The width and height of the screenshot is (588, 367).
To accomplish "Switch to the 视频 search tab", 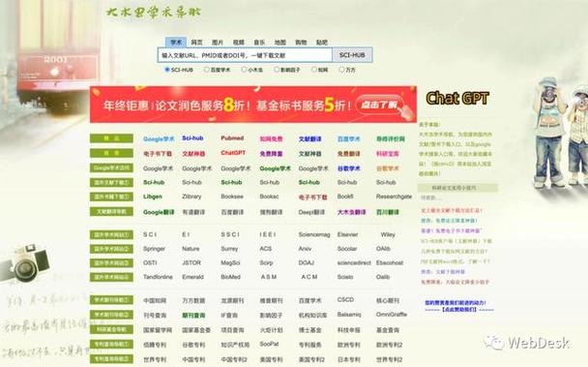I will pos(239,43).
